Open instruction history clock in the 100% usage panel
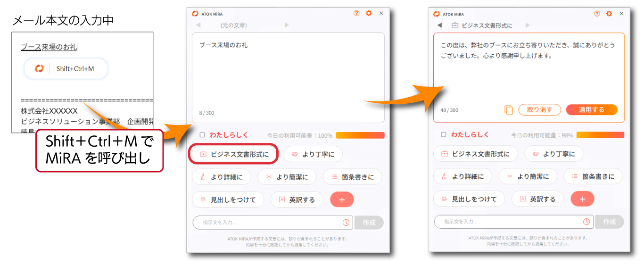The height and width of the screenshot is (266, 644). coord(346,223)
